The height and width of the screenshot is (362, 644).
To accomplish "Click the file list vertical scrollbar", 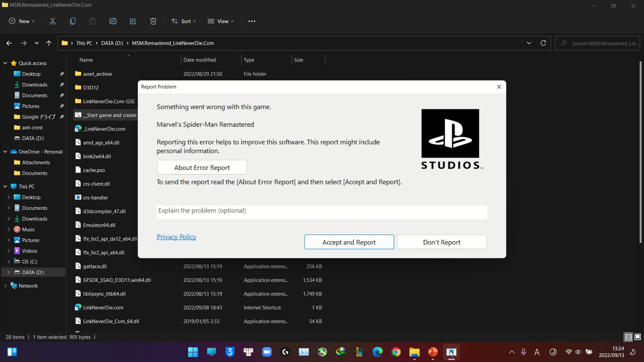I will [640, 152].
